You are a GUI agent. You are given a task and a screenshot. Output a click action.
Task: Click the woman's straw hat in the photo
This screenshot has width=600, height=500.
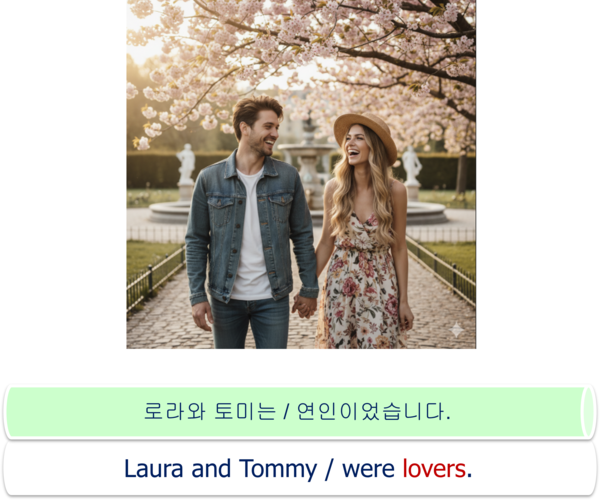(365, 132)
